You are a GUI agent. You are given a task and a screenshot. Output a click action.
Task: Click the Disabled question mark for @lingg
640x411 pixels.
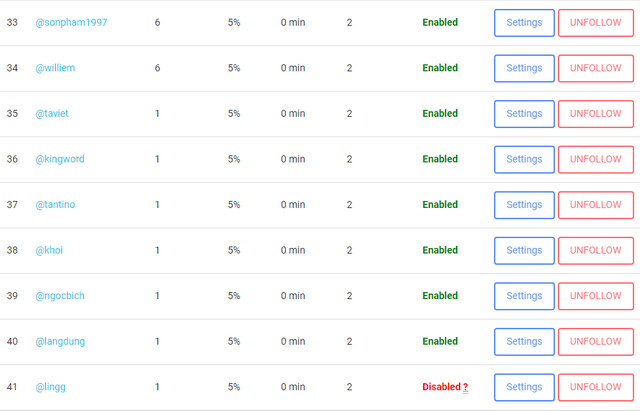tap(465, 387)
